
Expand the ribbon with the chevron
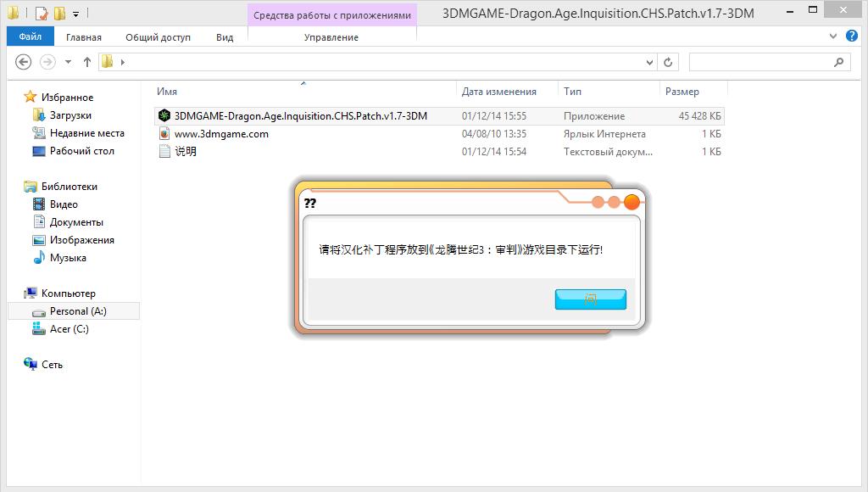833,36
